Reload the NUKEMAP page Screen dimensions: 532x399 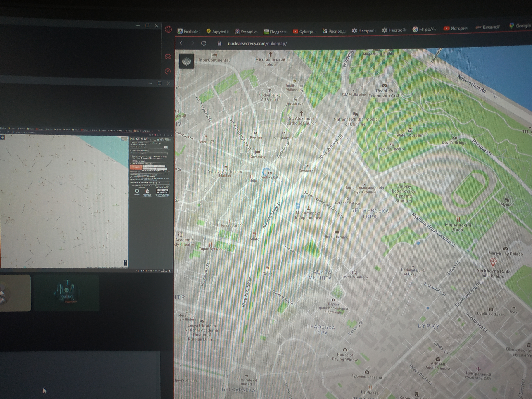(203, 43)
